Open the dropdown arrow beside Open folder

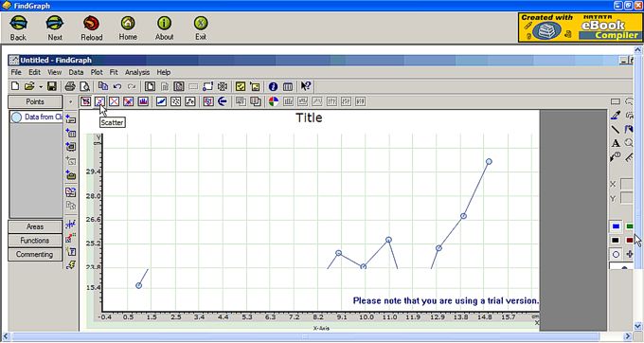click(41, 86)
